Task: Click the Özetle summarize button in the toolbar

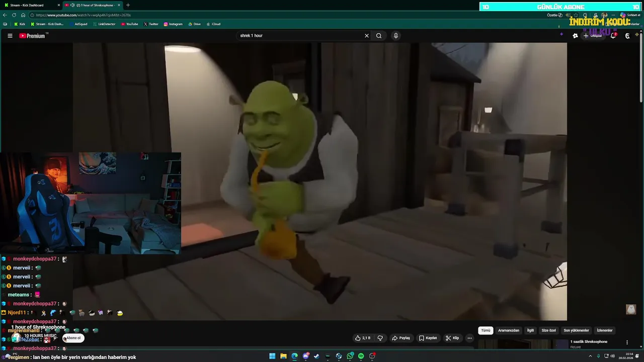Action: point(554,15)
